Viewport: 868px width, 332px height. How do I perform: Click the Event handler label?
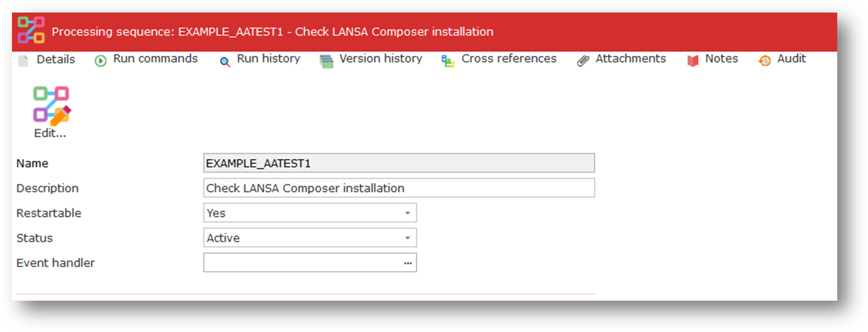[56, 263]
